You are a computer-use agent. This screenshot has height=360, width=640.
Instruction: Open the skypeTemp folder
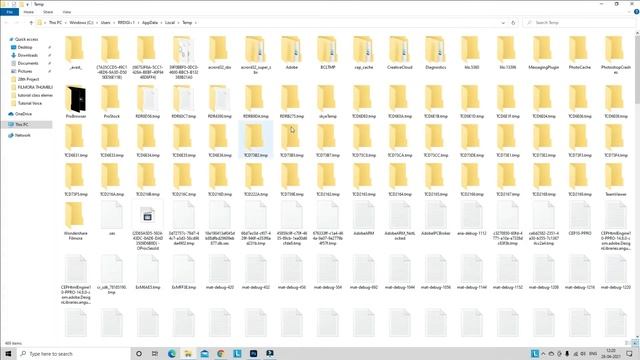(327, 102)
